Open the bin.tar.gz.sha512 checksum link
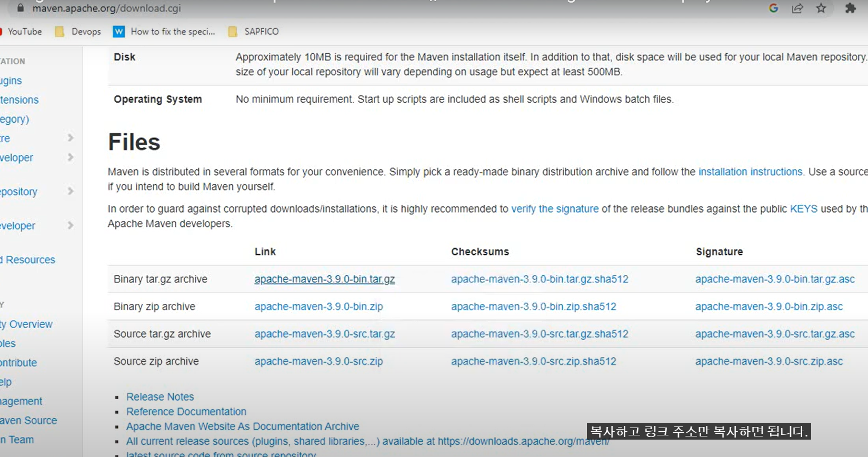 click(540, 279)
